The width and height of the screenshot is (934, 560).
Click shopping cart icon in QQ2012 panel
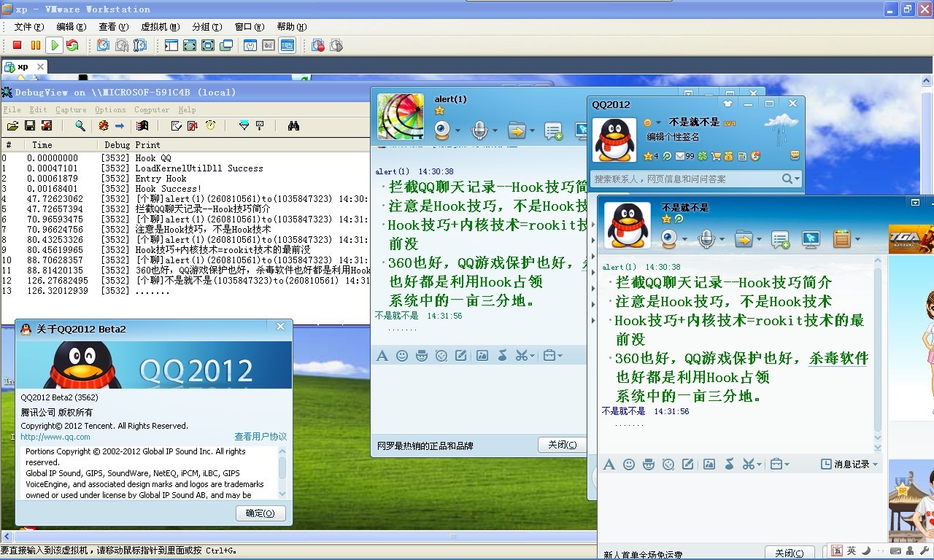[716, 156]
